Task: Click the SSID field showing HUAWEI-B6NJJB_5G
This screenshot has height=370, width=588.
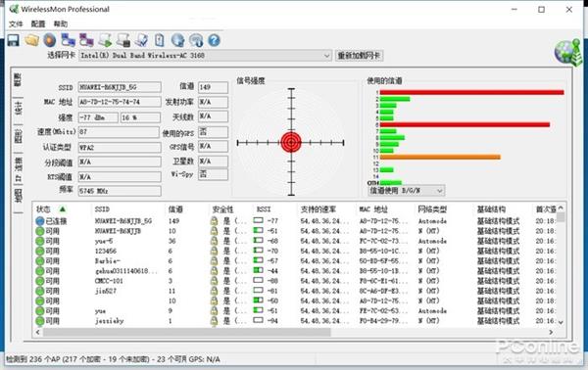Action: (120, 87)
